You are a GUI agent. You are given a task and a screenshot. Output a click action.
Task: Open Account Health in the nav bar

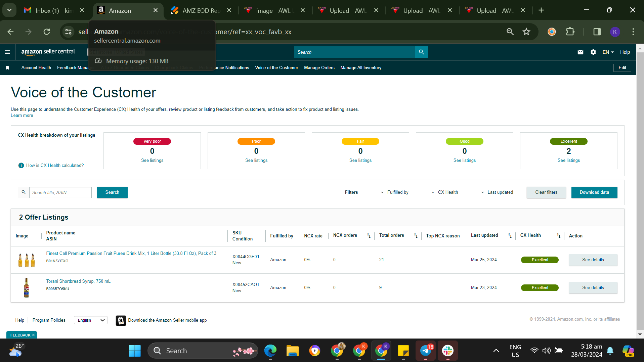coord(36,68)
